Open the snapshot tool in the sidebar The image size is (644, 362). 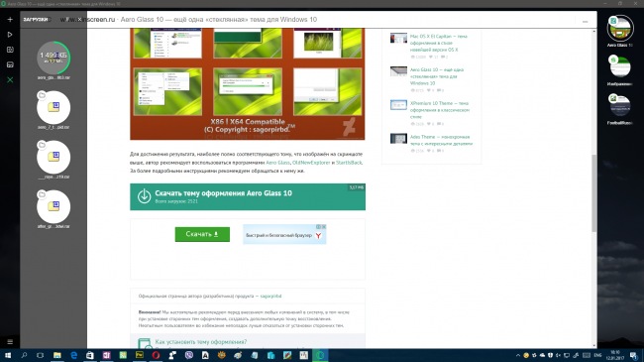click(10, 50)
